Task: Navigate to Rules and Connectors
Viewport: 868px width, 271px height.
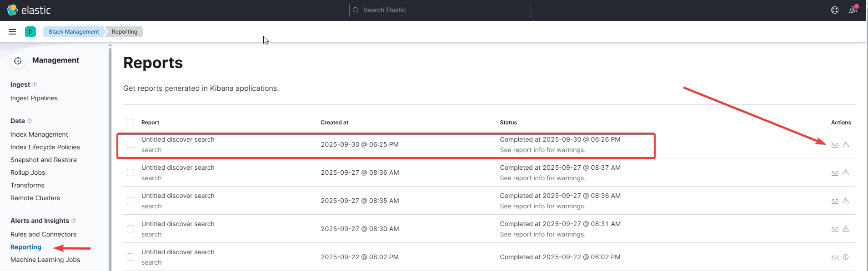Action: (x=43, y=234)
